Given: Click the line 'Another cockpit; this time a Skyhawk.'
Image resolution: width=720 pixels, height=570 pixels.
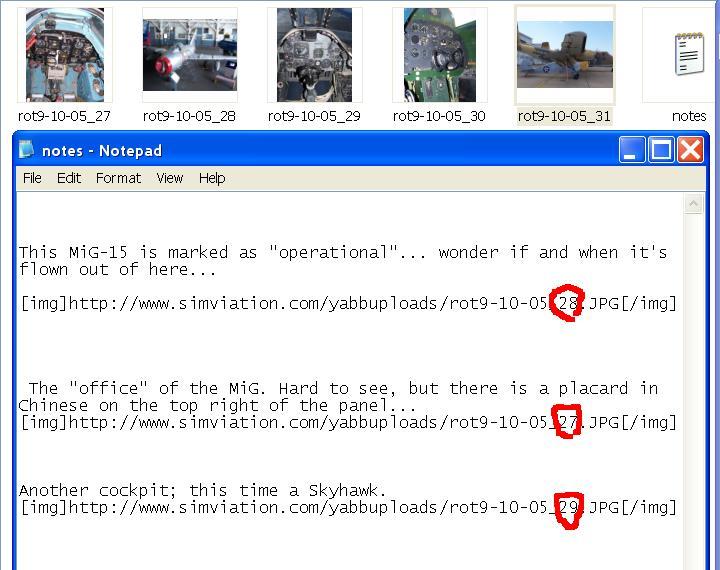Looking at the screenshot, I should [202, 491].
